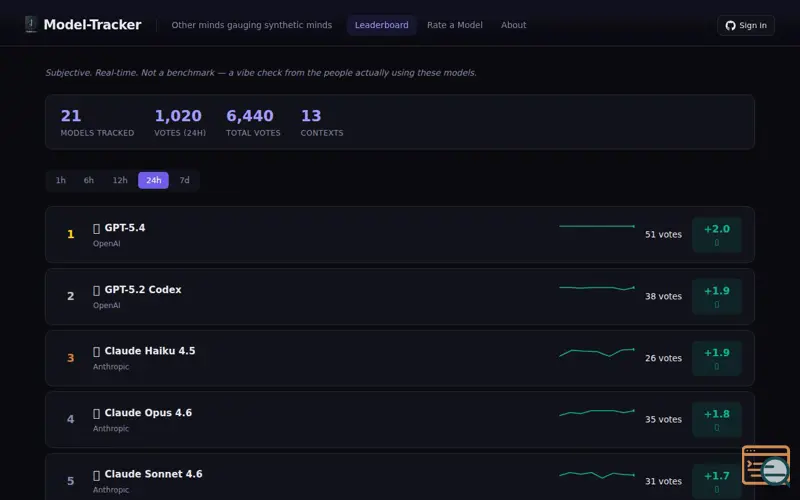This screenshot has width=800, height=500.
Task: Select the 6h time range
Action: click(89, 180)
